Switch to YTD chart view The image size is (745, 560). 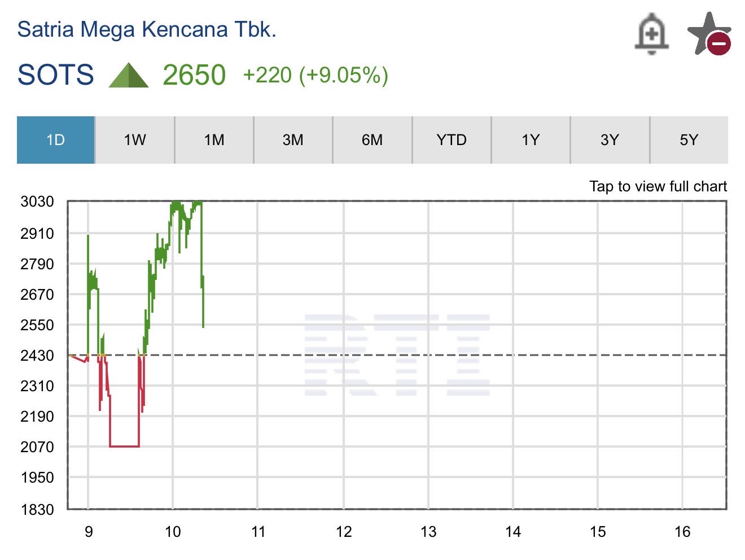click(x=452, y=140)
